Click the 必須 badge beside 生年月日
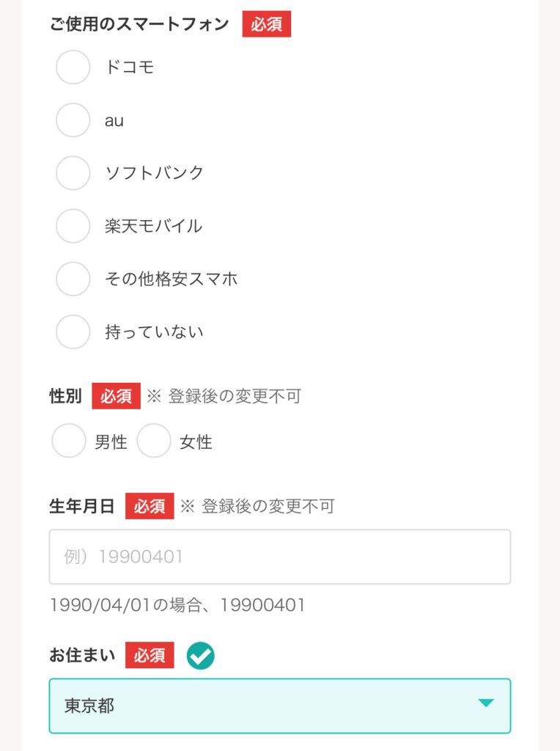 tap(150, 506)
